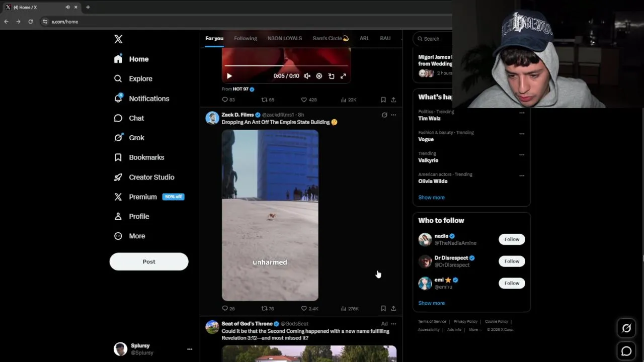This screenshot has width=644, height=362.
Task: Switch to the BAU tab
Action: click(x=385, y=38)
